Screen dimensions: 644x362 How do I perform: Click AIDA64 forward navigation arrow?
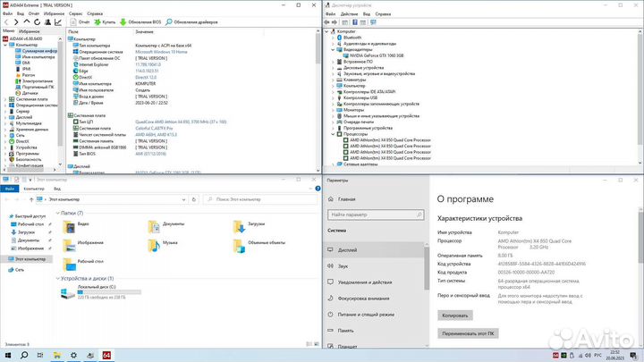tap(15, 21)
